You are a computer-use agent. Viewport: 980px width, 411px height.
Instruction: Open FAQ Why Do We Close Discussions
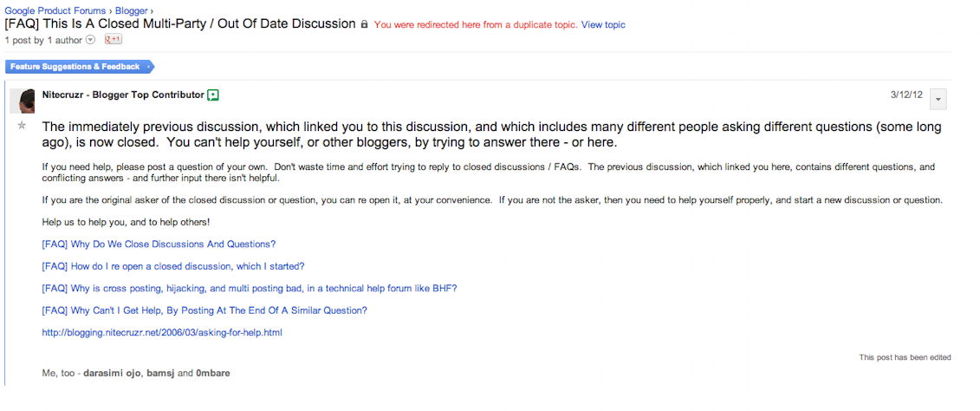point(159,245)
